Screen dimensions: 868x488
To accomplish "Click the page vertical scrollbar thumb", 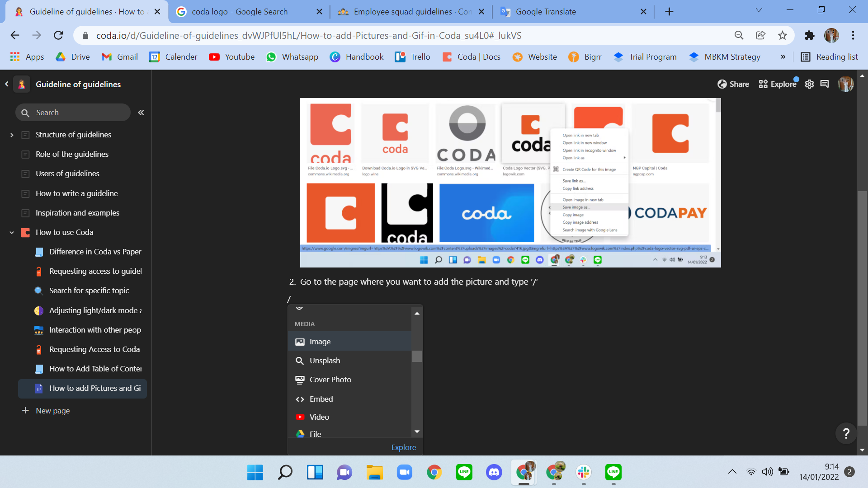I will coord(862,309).
